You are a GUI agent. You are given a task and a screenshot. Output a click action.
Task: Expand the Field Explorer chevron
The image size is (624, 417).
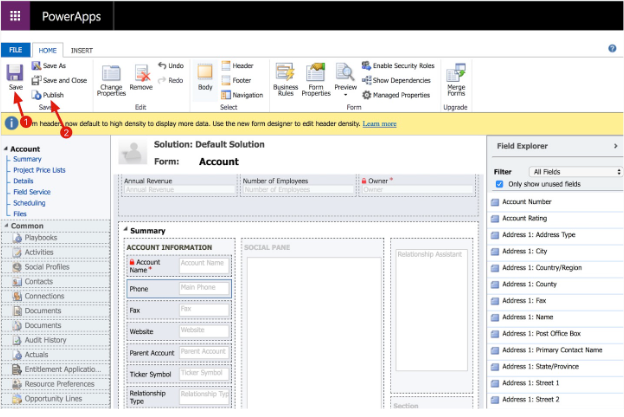(615, 146)
